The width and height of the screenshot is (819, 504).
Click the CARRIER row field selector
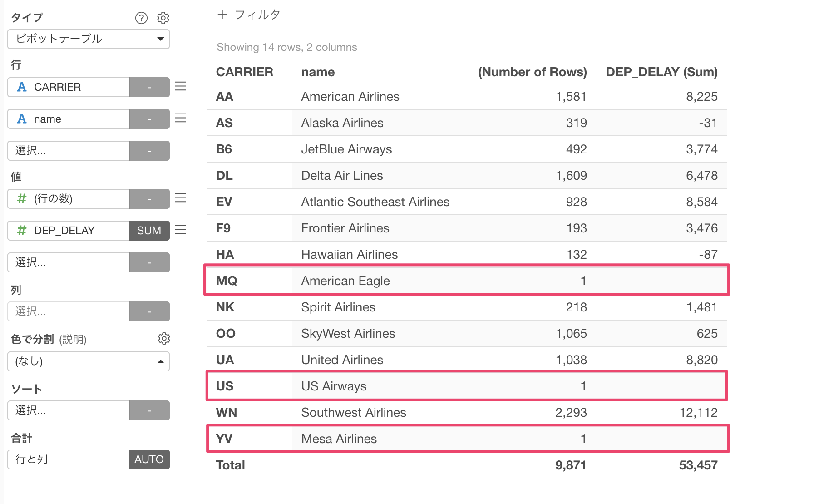69,87
